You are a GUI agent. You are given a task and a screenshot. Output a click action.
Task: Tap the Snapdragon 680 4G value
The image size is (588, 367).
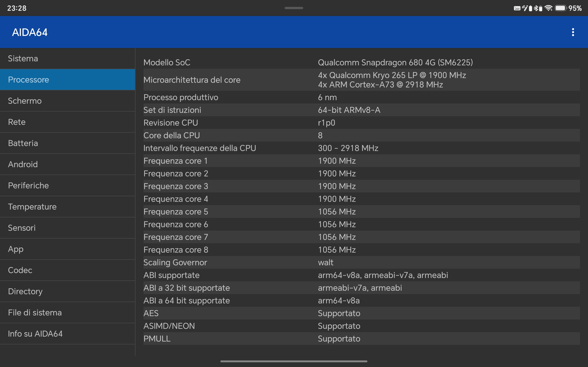pyautogui.click(x=395, y=62)
